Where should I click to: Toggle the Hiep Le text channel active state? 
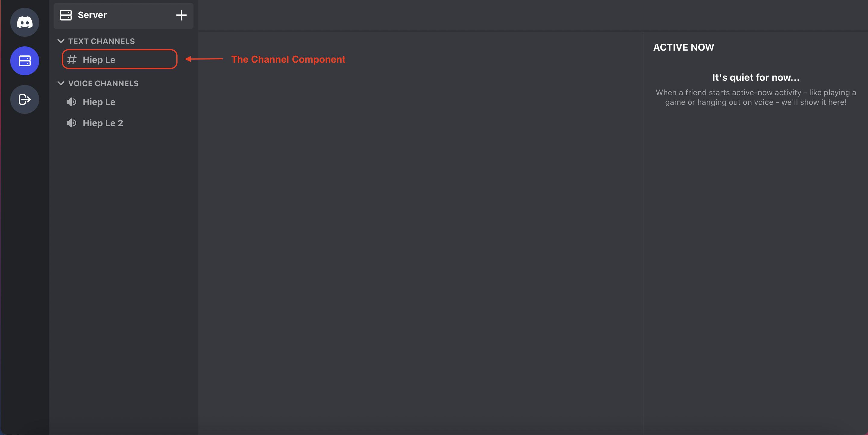(119, 59)
